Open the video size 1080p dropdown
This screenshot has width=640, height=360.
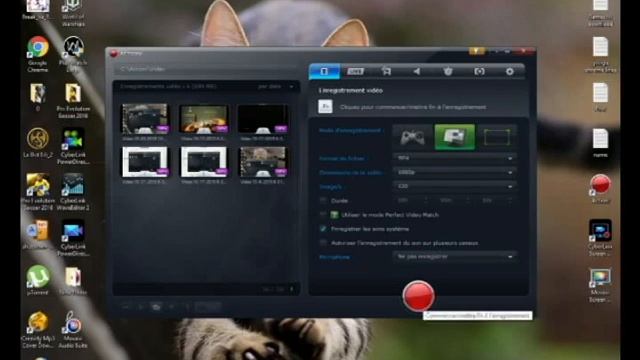pos(455,172)
